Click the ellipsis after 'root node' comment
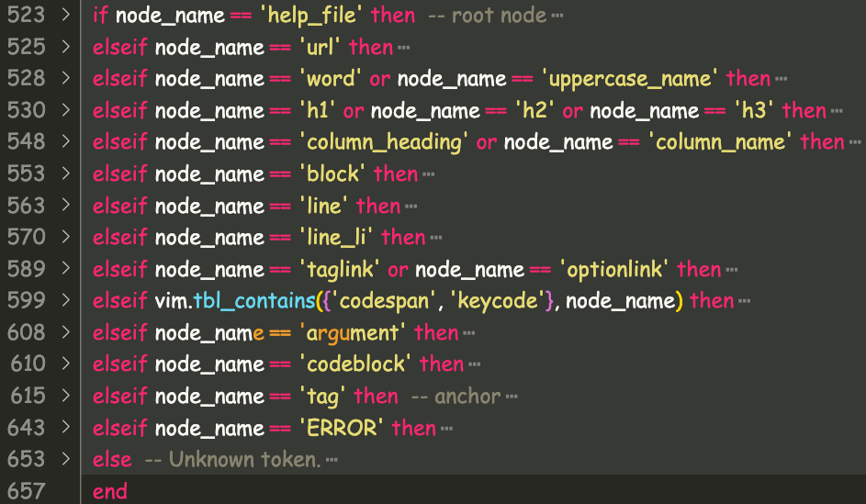 coord(558,17)
